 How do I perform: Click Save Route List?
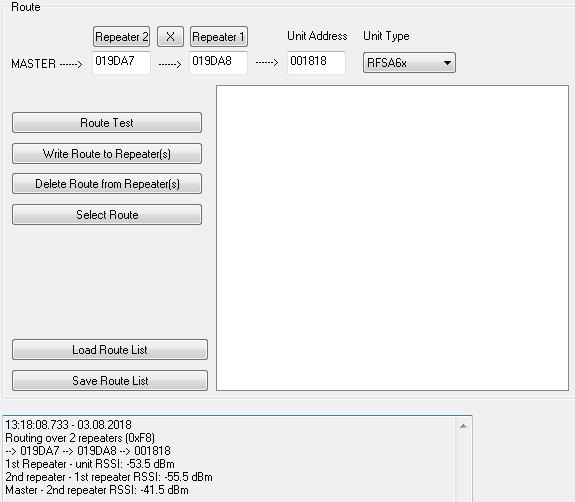point(110,380)
